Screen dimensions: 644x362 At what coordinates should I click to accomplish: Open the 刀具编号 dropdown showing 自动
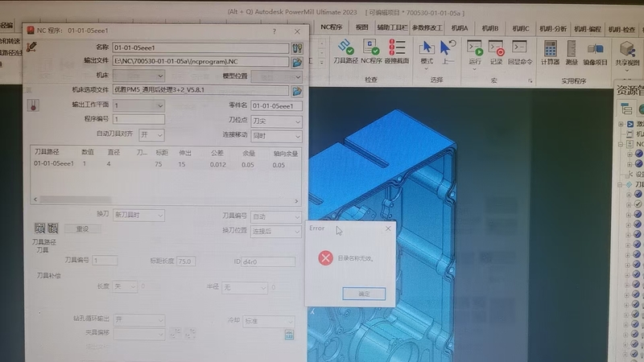[275, 216]
